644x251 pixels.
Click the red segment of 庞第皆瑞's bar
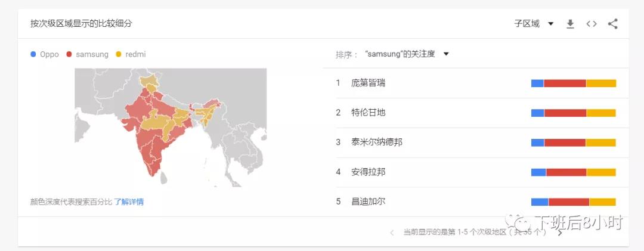[565, 83]
